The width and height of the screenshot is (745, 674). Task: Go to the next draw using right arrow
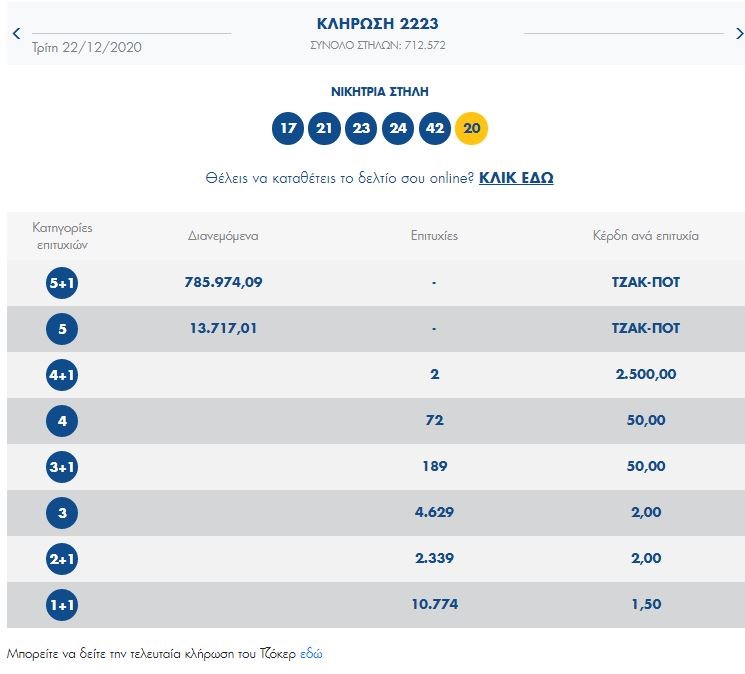coord(739,34)
